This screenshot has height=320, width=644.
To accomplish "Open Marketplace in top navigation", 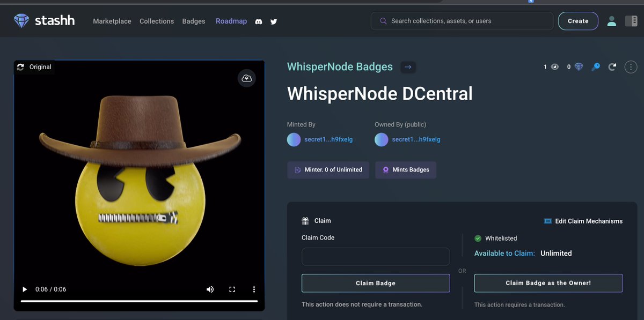I will 112,21.
